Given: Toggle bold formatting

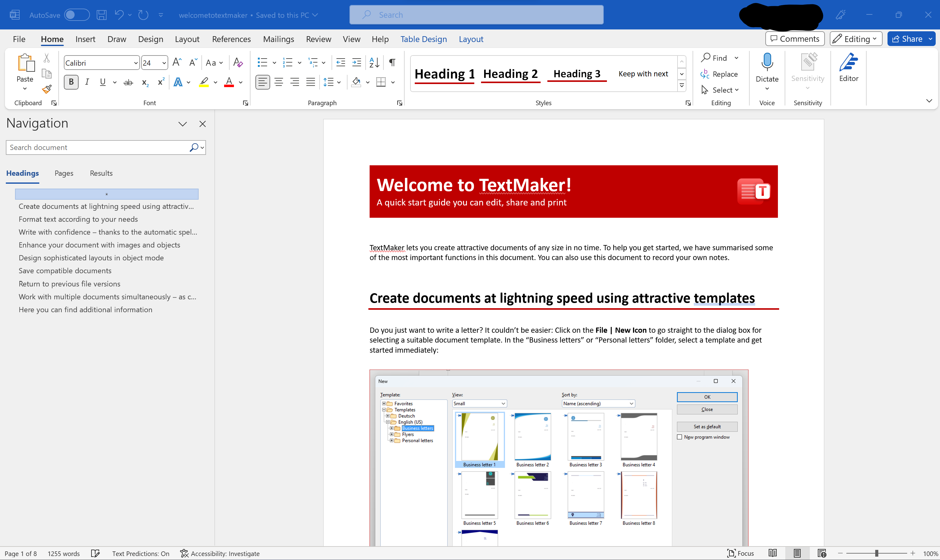Looking at the screenshot, I should (x=71, y=82).
